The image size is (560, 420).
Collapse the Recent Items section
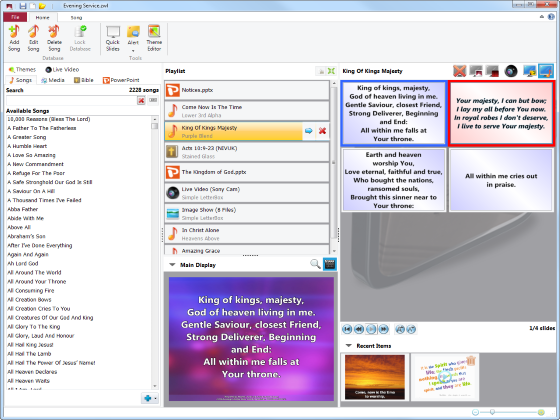click(x=349, y=346)
